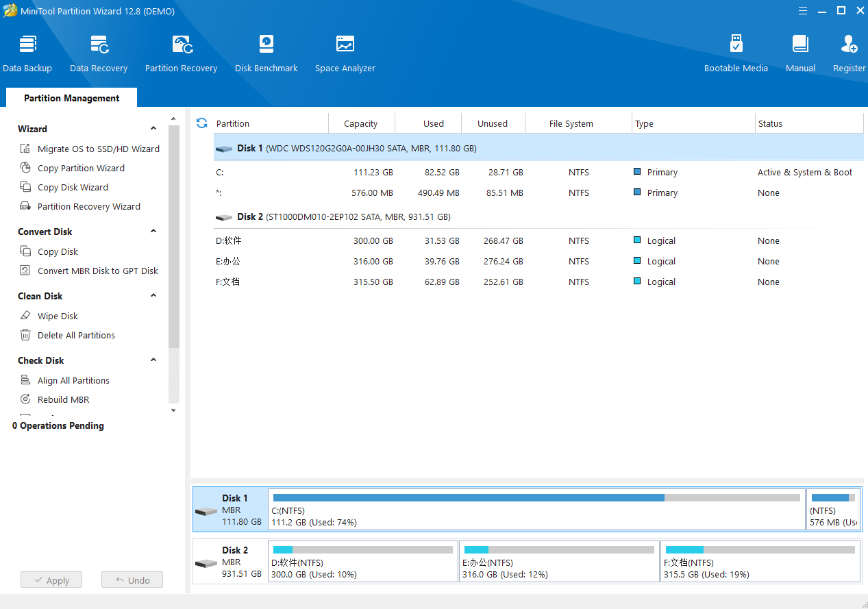Screen dimensions: 868x609
Task: Select the D:软件 usage bar in Disk 2 map
Action: point(363,550)
